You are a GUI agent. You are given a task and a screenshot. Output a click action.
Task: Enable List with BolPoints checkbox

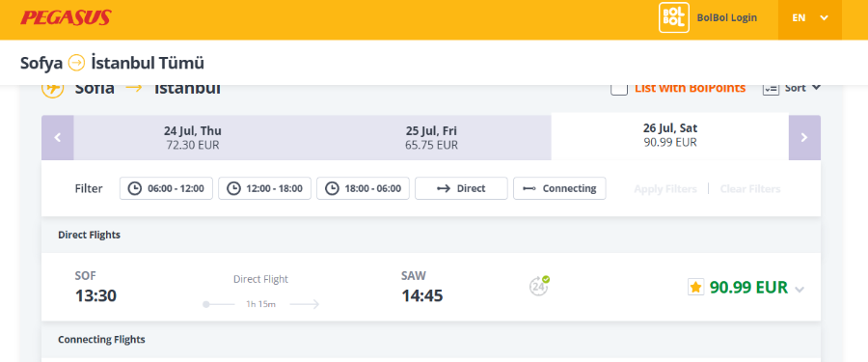pos(619,89)
